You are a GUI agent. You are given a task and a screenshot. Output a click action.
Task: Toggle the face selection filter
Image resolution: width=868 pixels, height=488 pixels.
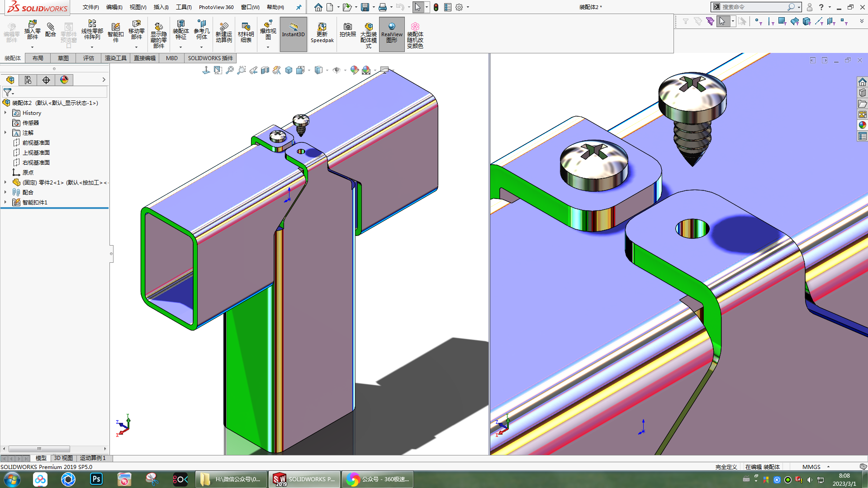pos(782,21)
